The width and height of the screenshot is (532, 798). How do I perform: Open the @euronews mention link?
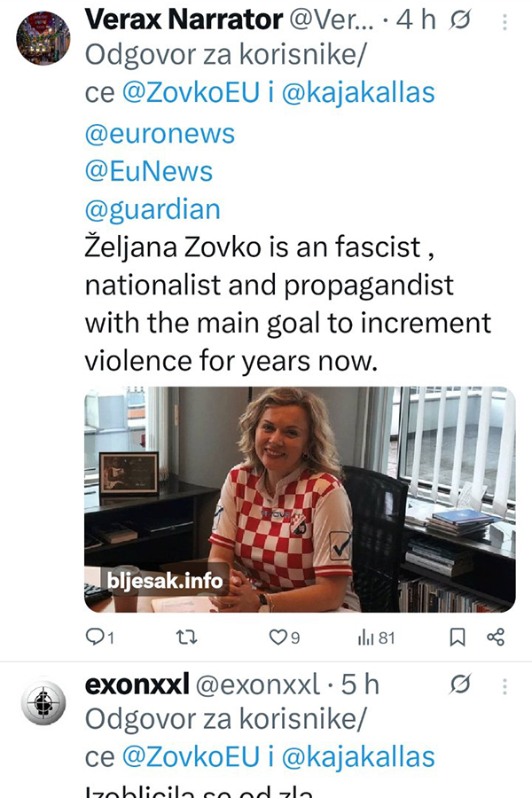160,133
